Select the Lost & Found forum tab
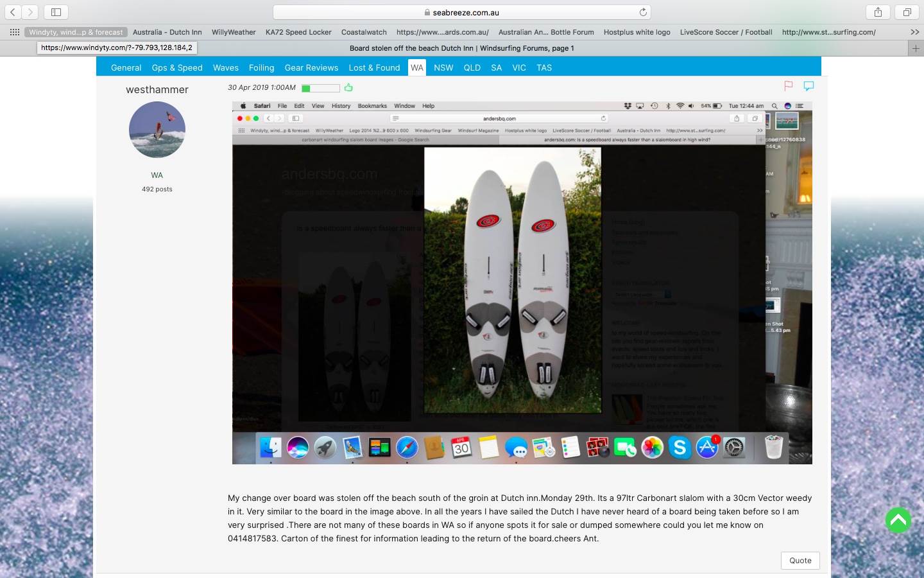924x578 pixels. [374, 67]
